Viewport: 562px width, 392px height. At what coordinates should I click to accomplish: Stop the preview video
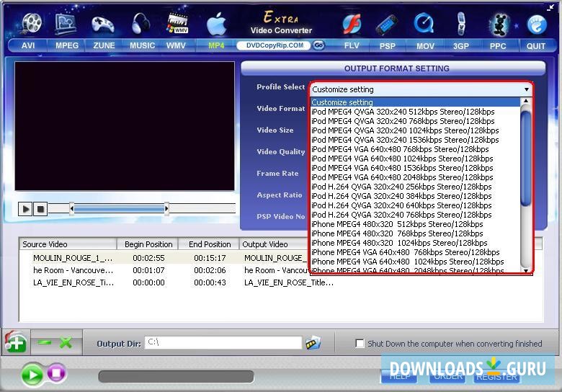point(40,208)
